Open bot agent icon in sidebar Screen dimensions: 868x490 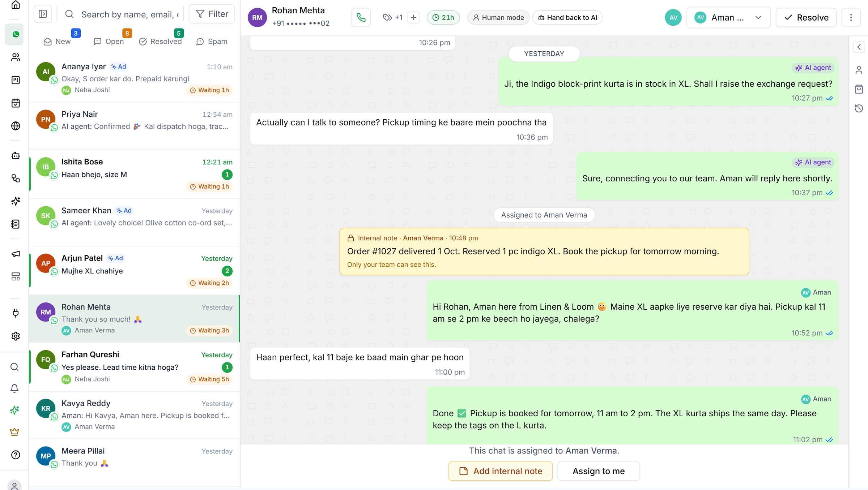(16, 156)
